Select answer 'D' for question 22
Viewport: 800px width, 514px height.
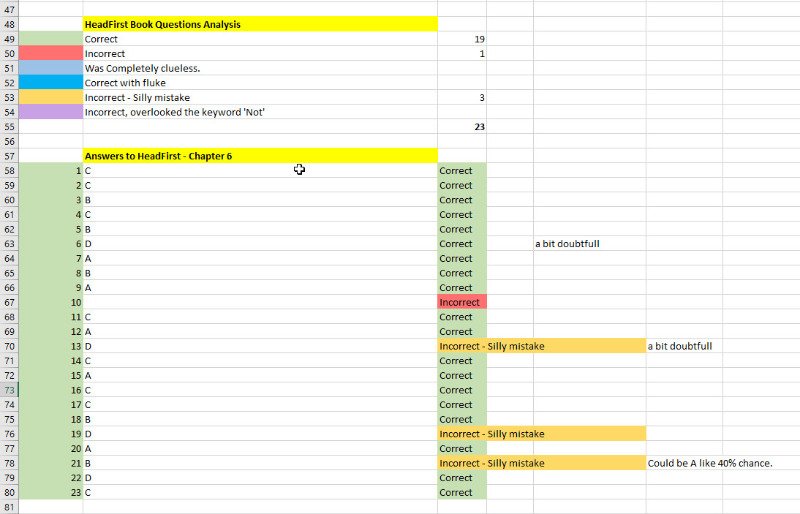pyautogui.click(x=260, y=478)
